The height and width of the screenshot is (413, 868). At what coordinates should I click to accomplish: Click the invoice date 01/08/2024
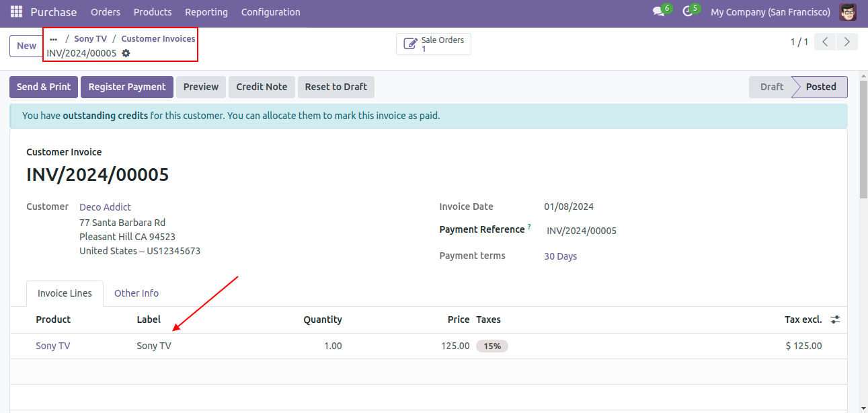569,207
